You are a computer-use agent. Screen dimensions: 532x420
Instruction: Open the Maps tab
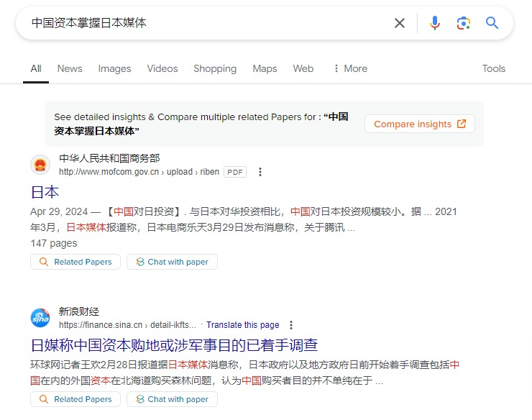(x=265, y=68)
